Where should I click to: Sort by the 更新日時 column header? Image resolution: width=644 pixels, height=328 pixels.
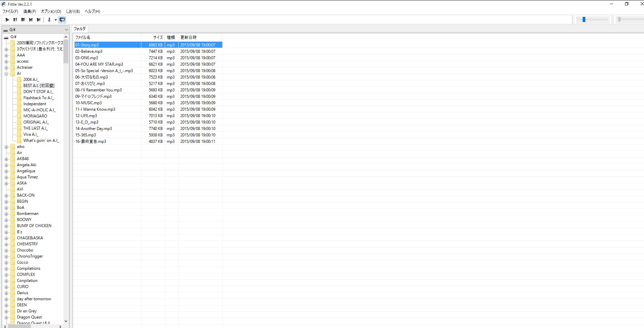(200, 37)
